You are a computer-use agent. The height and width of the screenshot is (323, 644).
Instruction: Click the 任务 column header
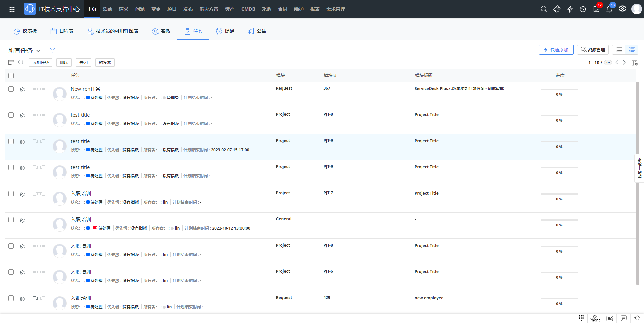tap(75, 76)
